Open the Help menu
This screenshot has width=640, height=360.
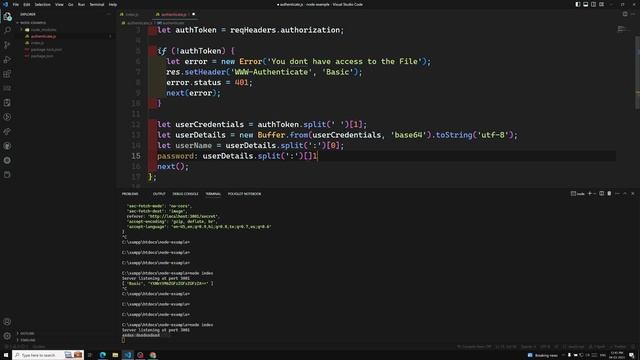click(113, 4)
